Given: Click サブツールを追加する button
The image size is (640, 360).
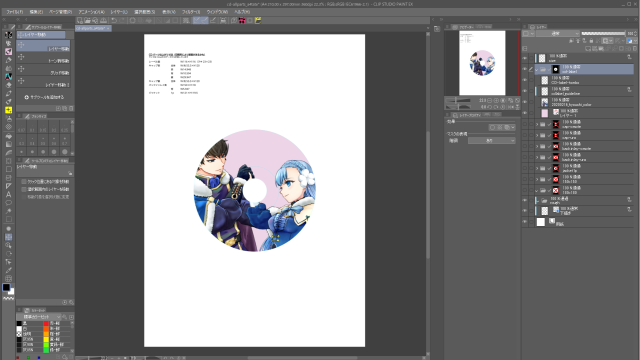Looking at the screenshot, I should [44, 97].
